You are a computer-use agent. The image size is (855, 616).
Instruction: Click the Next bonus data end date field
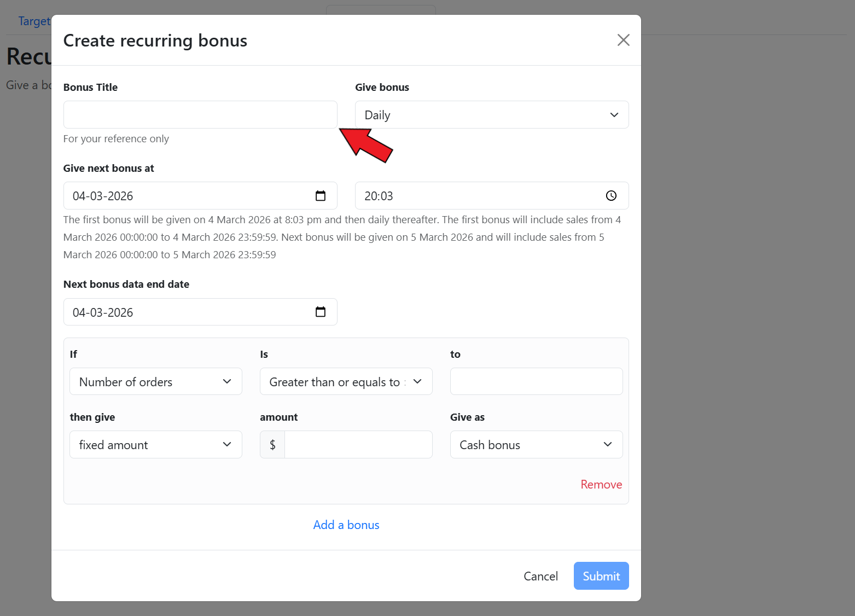tap(186, 312)
